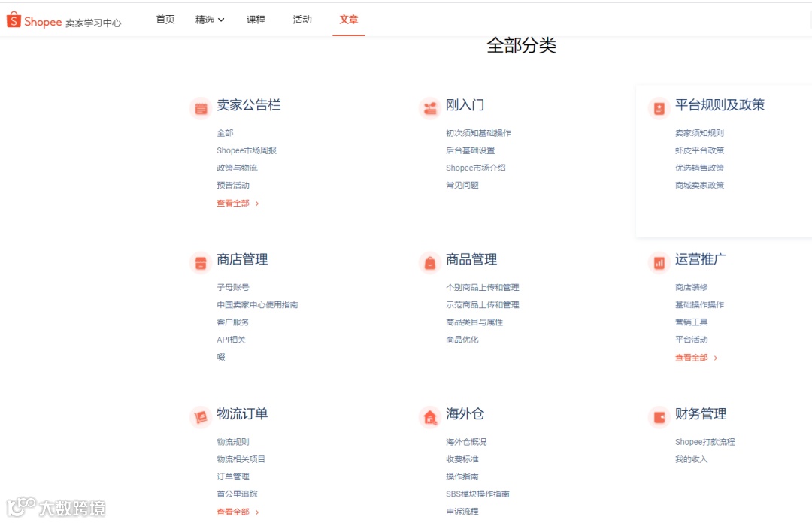Screen dimensions: 812x523
Task: Open the 物流订单 heading
Action: click(242, 414)
